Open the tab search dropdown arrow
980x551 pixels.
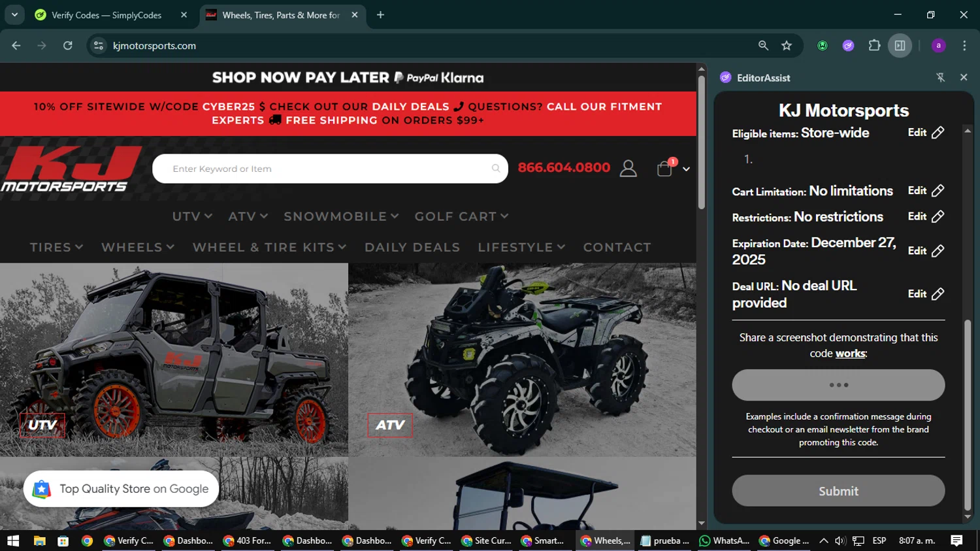[14, 14]
